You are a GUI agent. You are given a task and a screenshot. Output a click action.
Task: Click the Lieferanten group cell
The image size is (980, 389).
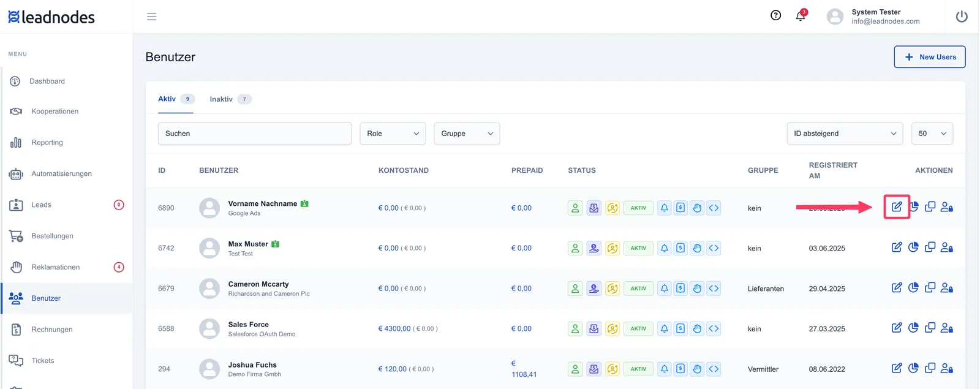click(766, 289)
